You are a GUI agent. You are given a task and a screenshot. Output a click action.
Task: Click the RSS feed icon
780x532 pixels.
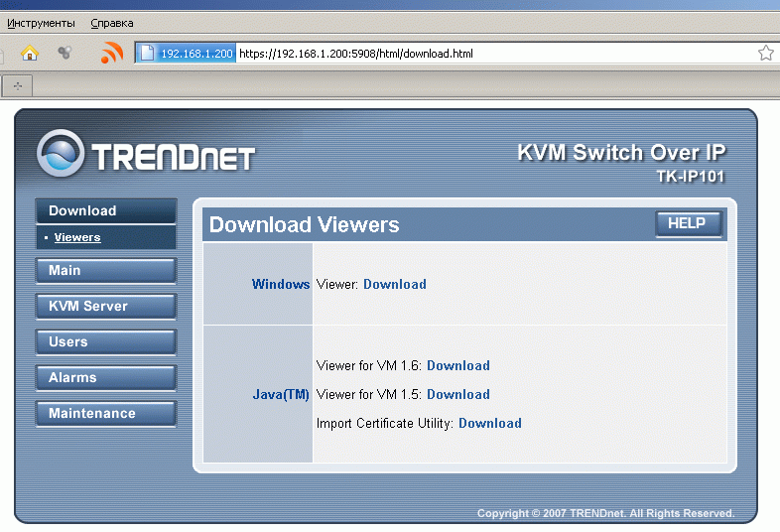(111, 53)
